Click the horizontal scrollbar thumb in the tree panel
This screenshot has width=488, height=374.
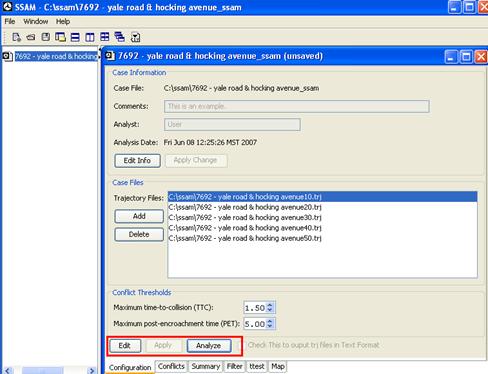coord(42,370)
